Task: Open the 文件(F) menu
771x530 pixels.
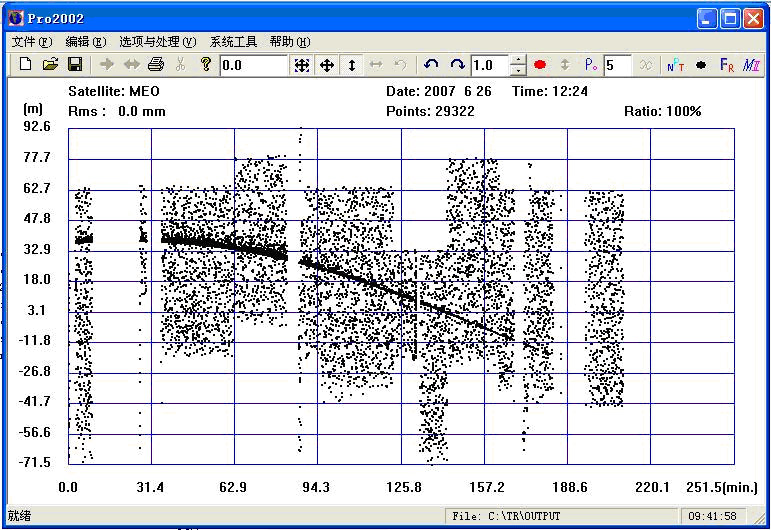Action: [31, 42]
